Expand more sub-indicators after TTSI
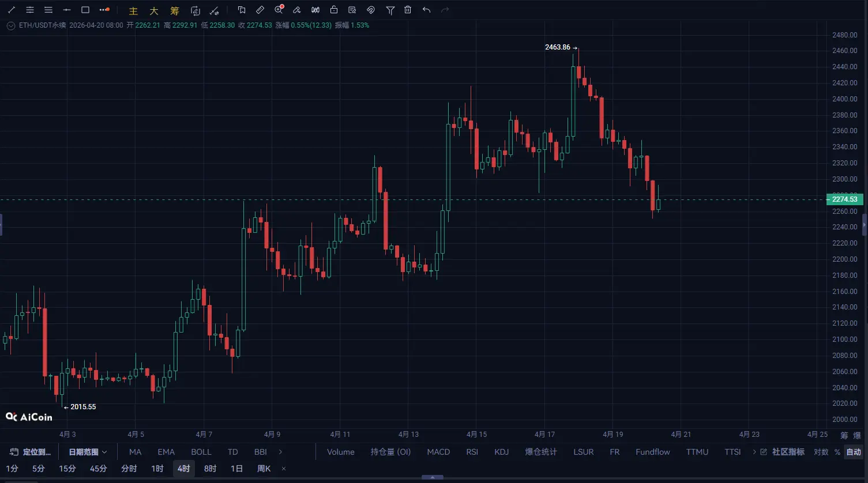The width and height of the screenshot is (868, 483). 754,452
